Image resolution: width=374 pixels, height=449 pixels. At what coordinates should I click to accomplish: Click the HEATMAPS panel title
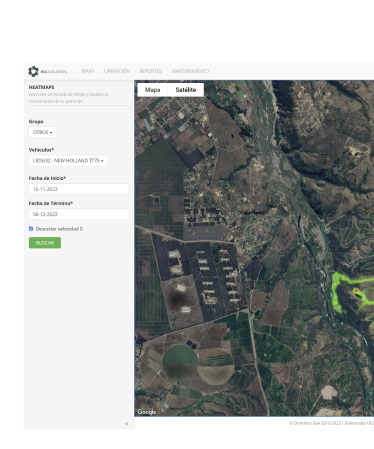tap(41, 87)
